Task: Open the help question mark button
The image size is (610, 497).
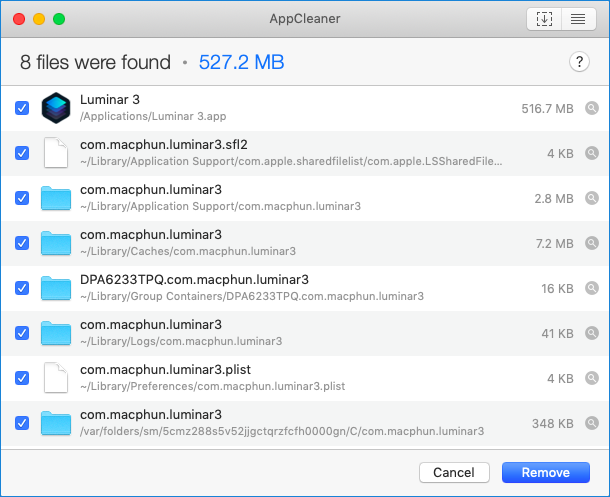Action: (x=579, y=62)
